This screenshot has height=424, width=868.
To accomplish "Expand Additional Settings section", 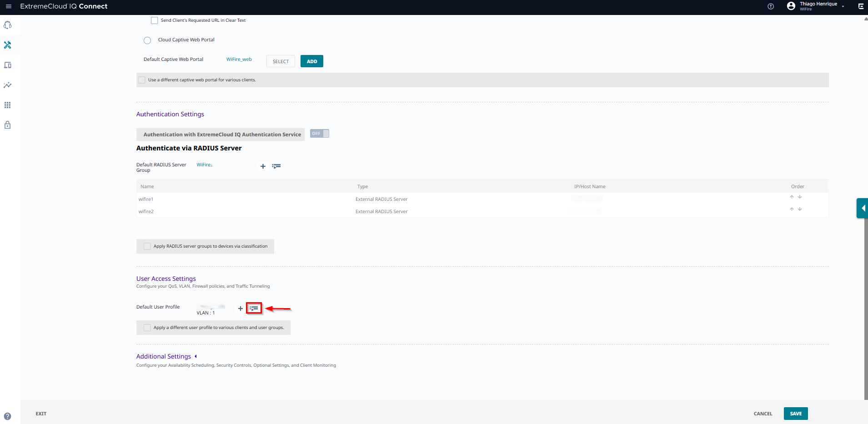I will tap(196, 356).
